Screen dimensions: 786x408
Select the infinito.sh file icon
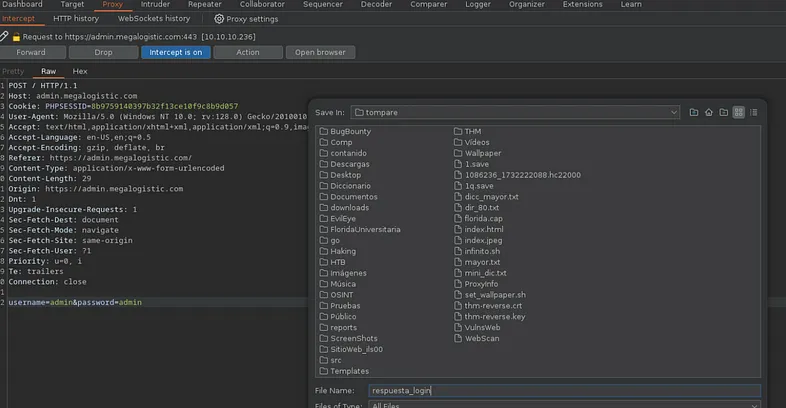tap(458, 251)
